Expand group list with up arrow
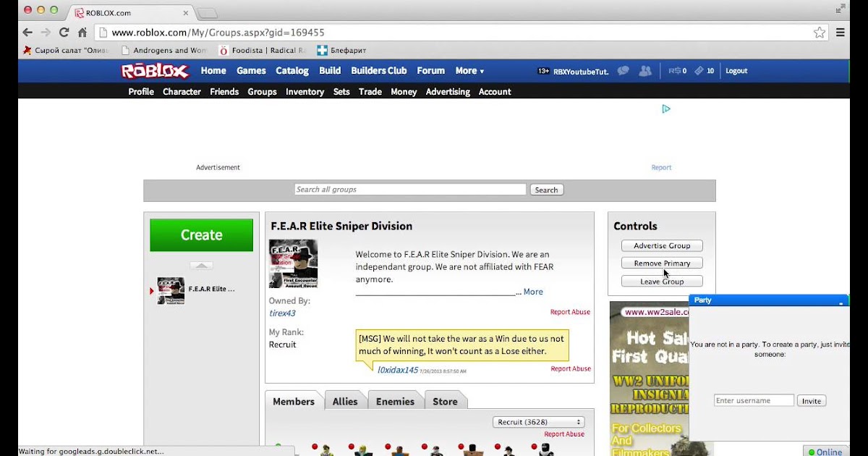Viewport: 868px width, 456px height. [201, 266]
